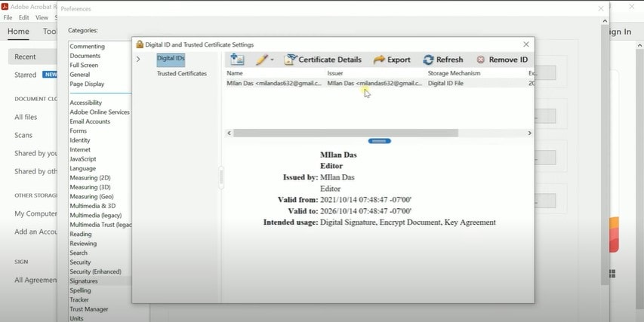This screenshot has height=322, width=644.
Task: Open the dropdown arrow beside pencil icon
Action: [x=272, y=60]
